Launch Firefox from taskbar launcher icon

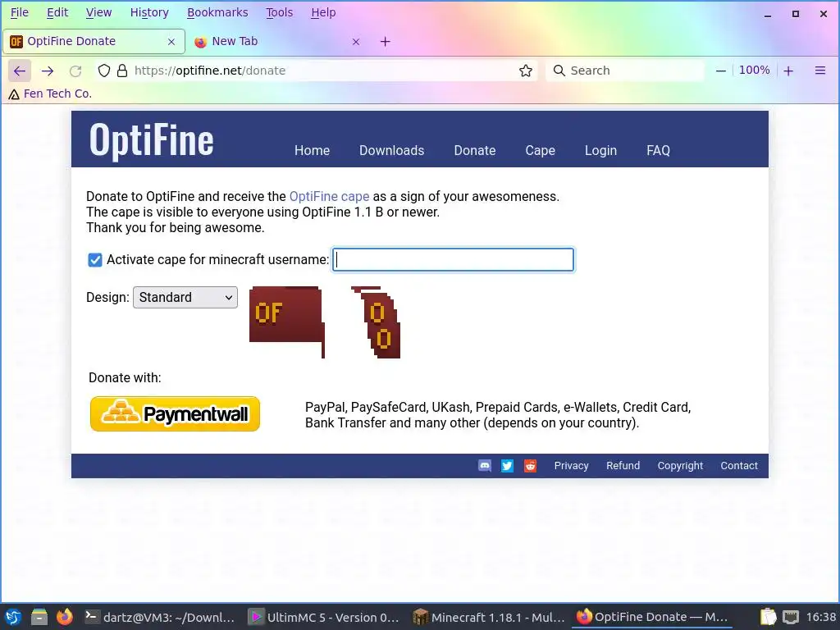click(65, 617)
